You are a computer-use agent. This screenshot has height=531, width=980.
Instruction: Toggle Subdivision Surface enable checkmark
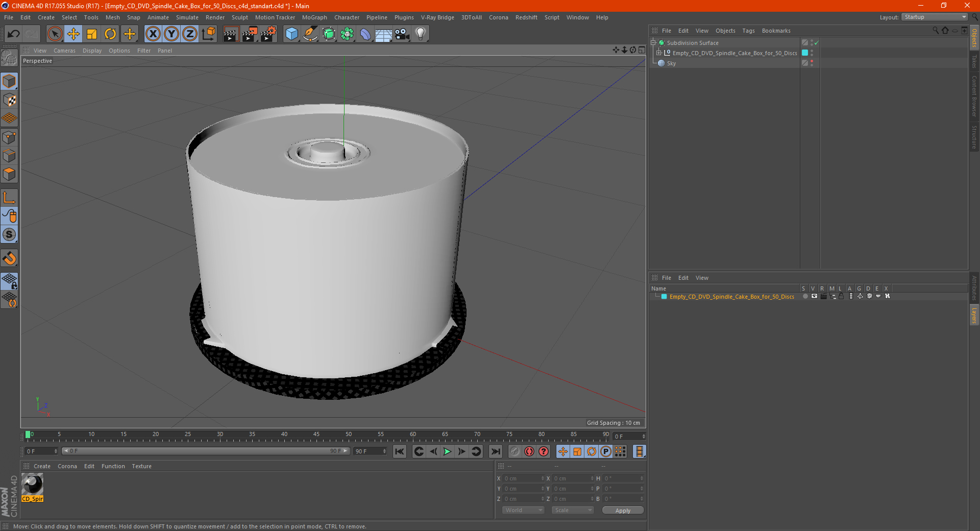coord(817,43)
